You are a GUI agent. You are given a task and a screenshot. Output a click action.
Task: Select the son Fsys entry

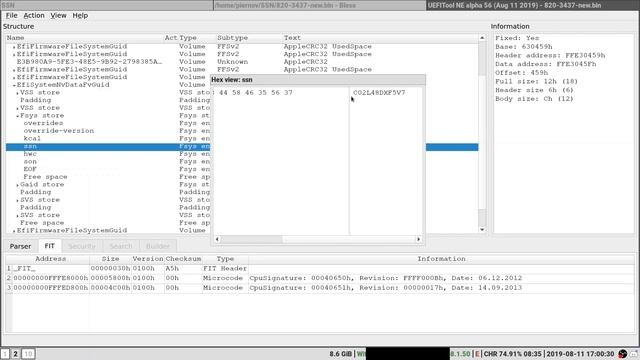(x=30, y=162)
